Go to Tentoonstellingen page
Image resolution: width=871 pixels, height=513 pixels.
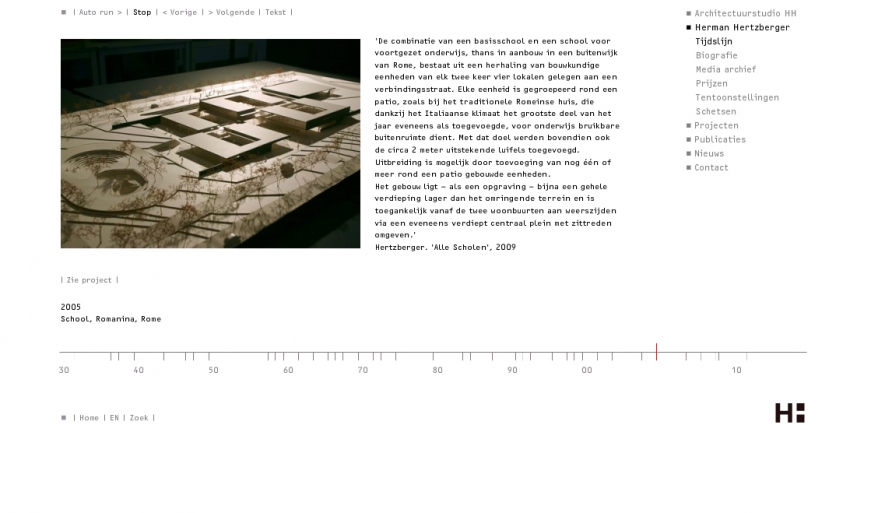[737, 98]
